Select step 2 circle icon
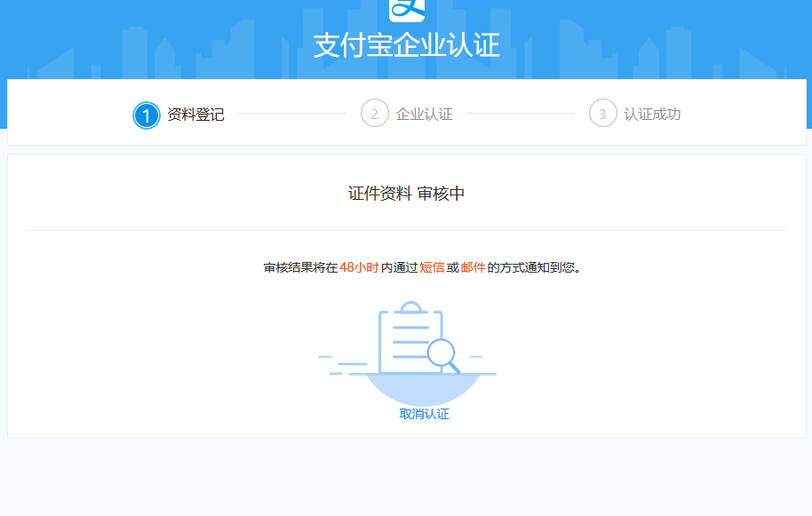This screenshot has height=516, width=812. 374,114
